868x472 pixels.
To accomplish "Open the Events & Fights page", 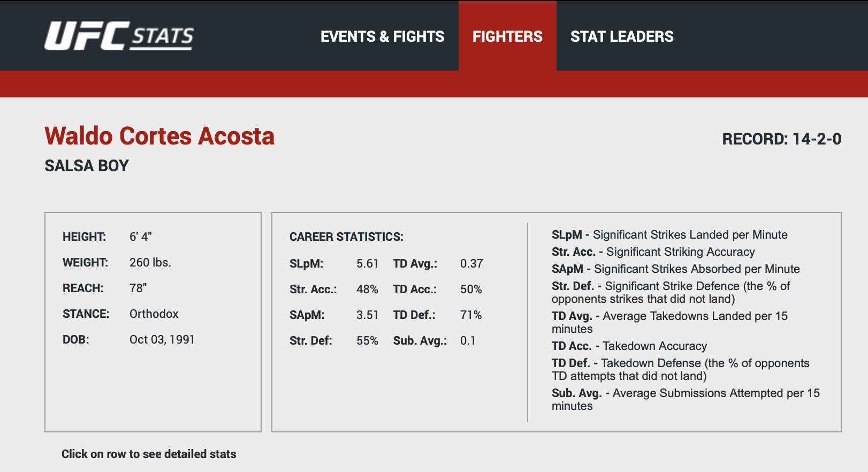I will tap(382, 36).
